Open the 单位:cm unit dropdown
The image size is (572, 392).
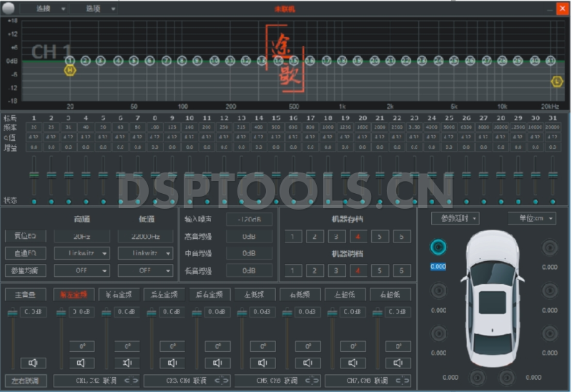532,218
